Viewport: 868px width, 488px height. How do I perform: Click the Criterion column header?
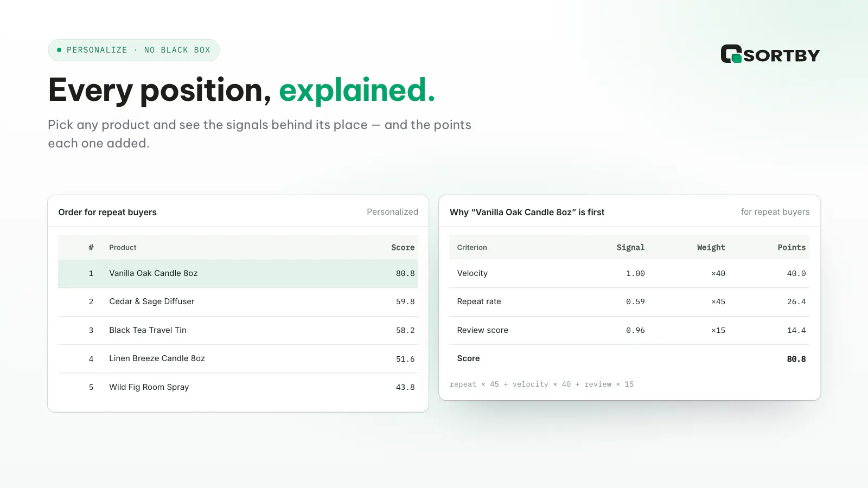point(472,247)
